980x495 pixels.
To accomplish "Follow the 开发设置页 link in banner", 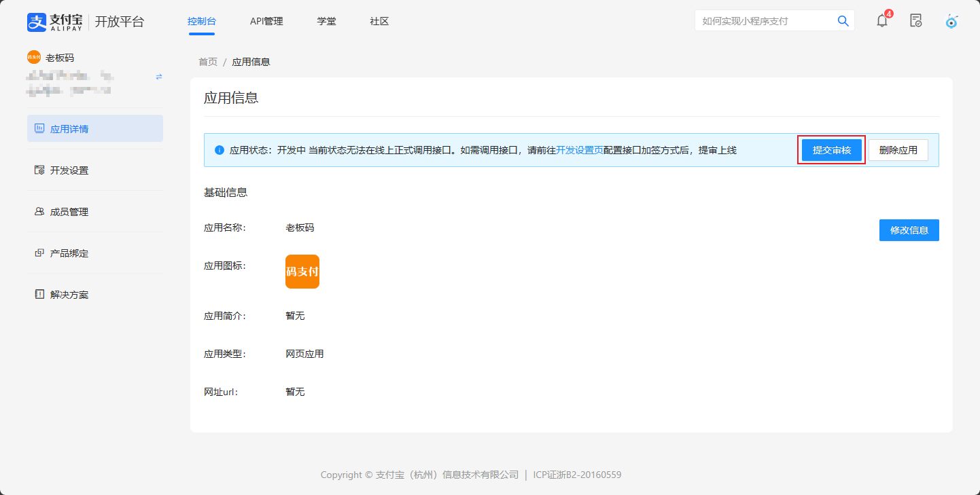I will [x=579, y=150].
